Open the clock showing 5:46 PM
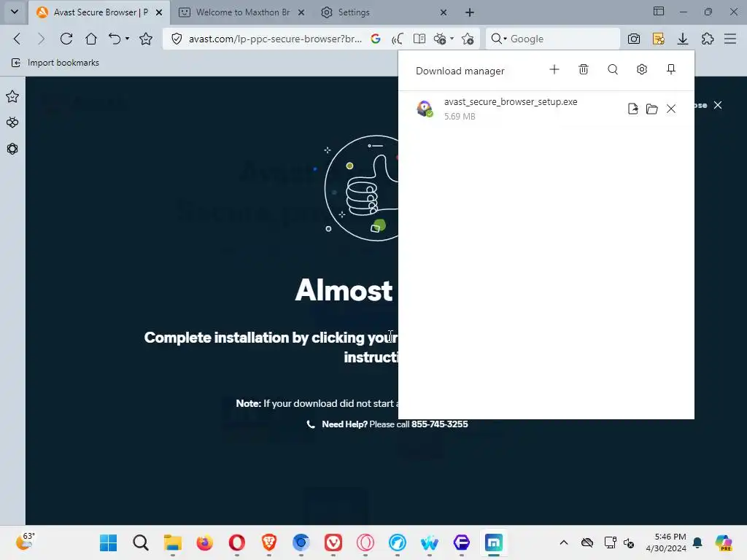This screenshot has height=560, width=747. [666, 542]
